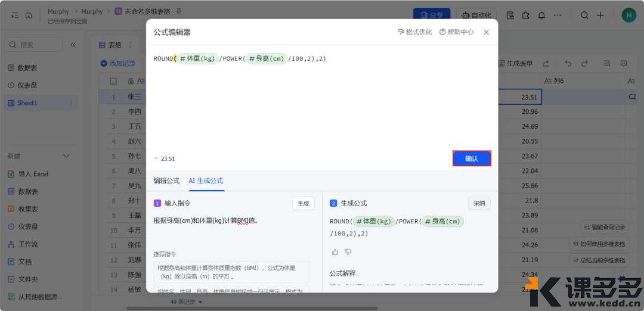
Task: Click the 确认 button in formula editor
Action: [472, 158]
